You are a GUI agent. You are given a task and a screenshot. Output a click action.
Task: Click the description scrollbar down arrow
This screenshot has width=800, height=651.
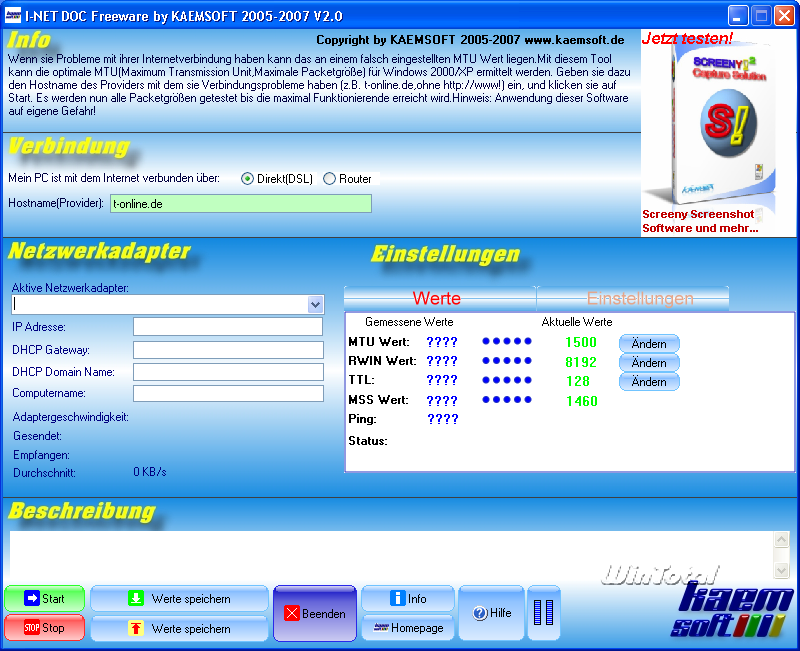[781, 570]
